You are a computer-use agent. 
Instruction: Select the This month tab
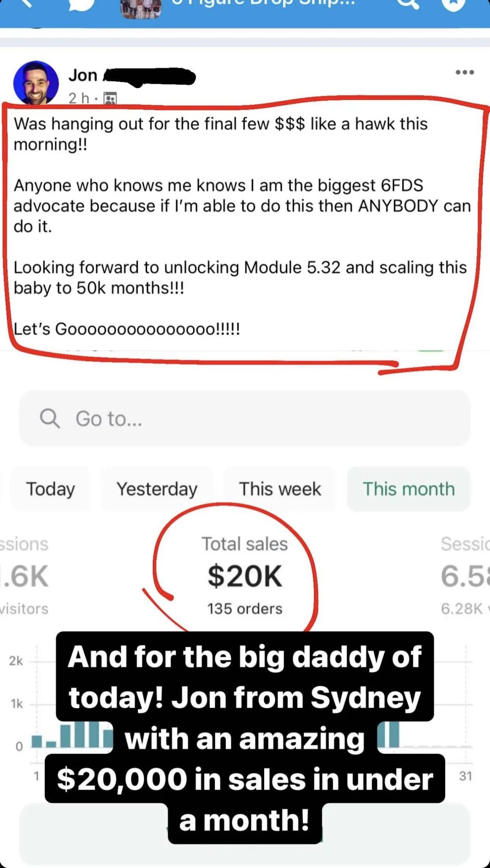point(408,489)
